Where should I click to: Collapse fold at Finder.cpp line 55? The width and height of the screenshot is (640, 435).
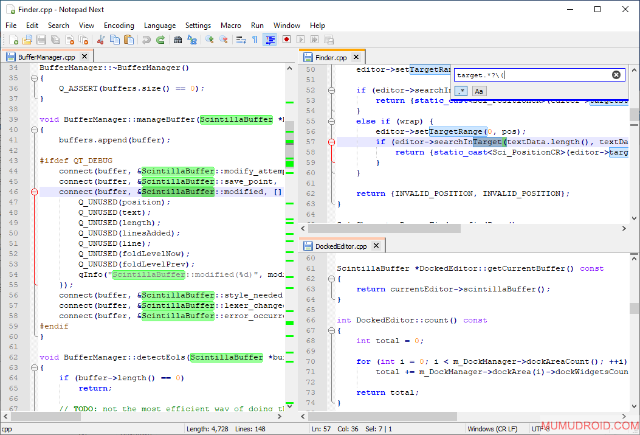331,122
